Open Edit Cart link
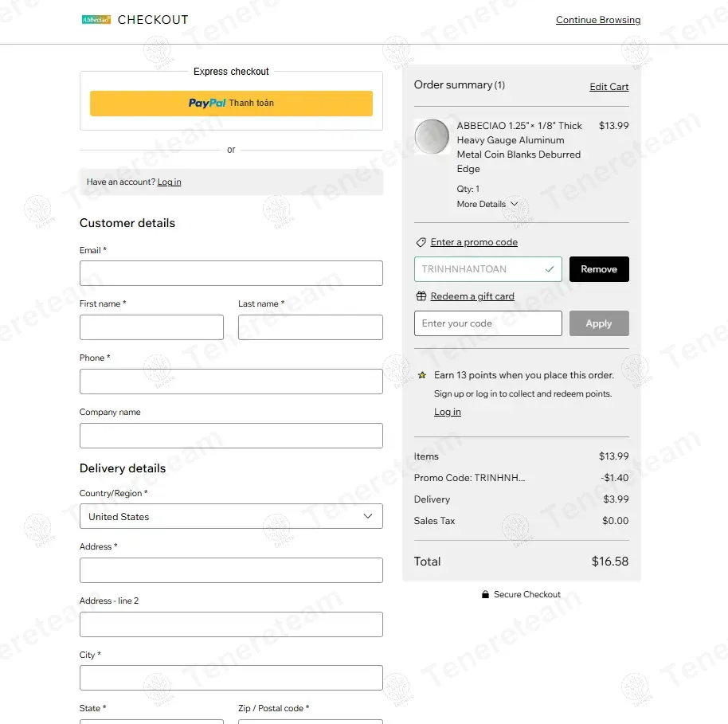The width and height of the screenshot is (728, 724). [x=609, y=87]
